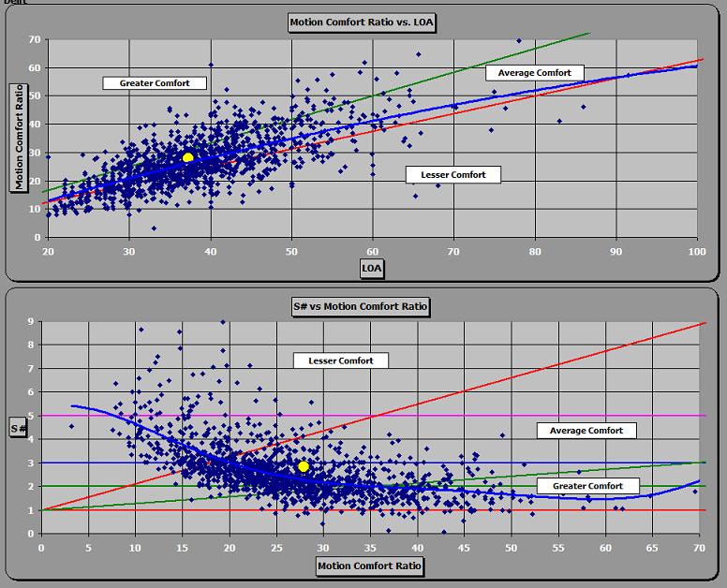Click the y-axis value 70 in the top chart
The height and width of the screenshot is (588, 727).
pos(35,40)
